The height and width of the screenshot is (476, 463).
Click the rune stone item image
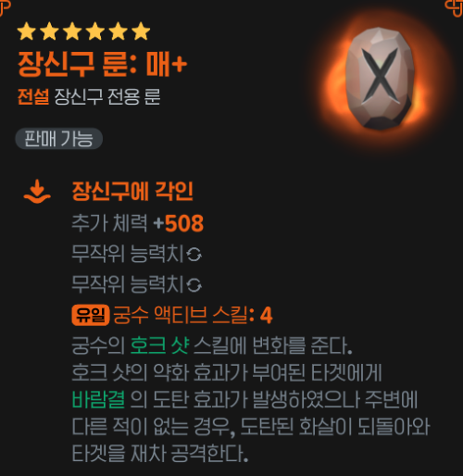coord(380,79)
